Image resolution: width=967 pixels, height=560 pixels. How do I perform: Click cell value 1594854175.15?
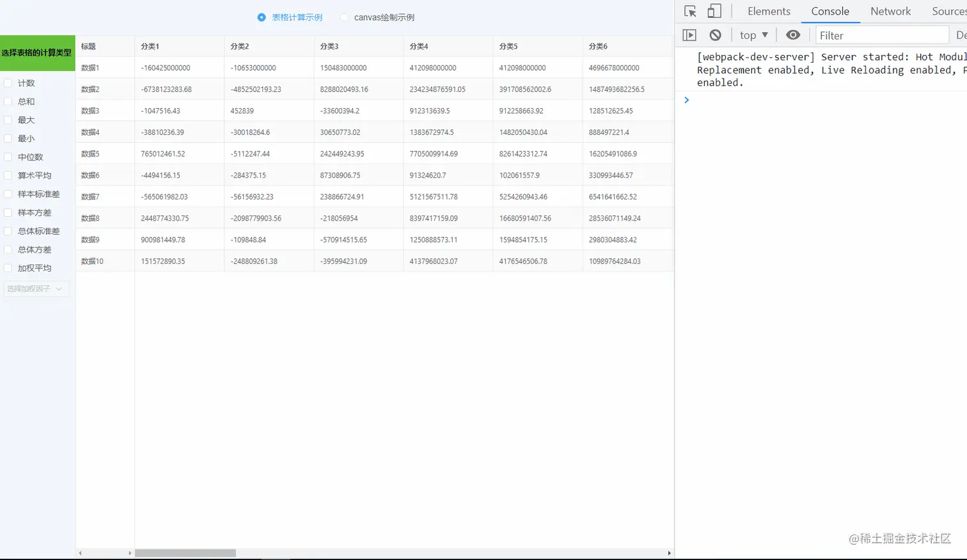pyautogui.click(x=523, y=240)
